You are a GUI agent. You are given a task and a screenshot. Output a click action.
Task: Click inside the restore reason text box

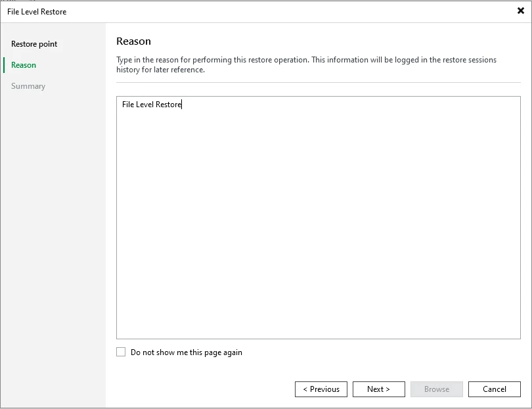point(319,218)
